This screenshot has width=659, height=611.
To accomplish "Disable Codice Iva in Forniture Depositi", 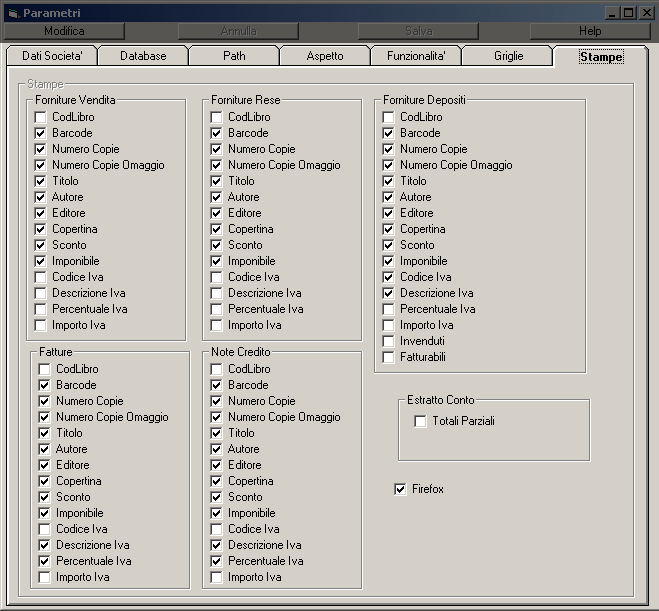I will pos(388,277).
